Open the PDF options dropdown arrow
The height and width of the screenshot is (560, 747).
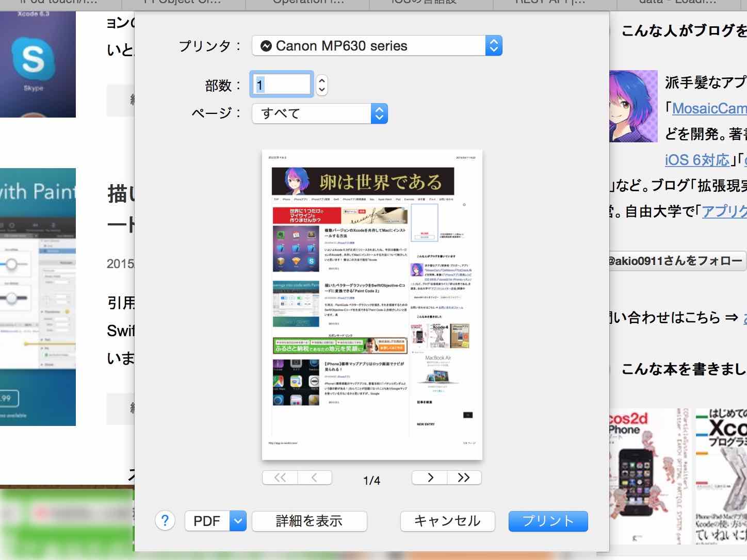coord(238,521)
